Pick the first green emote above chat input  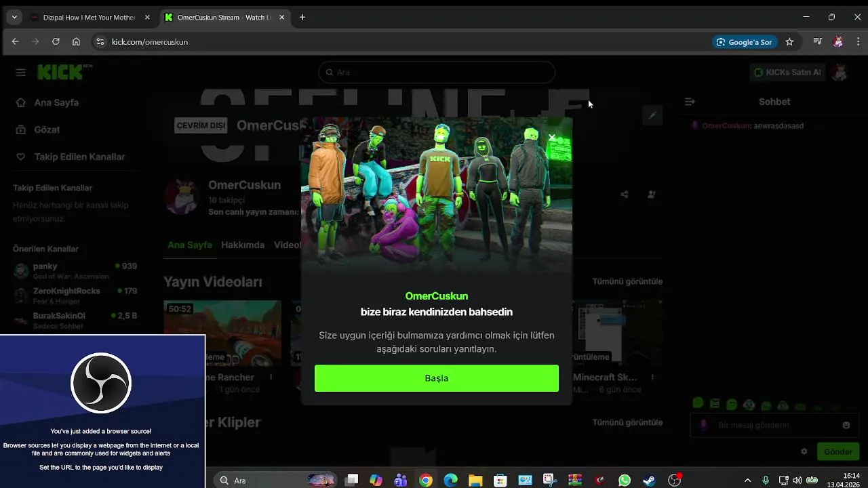(x=698, y=405)
